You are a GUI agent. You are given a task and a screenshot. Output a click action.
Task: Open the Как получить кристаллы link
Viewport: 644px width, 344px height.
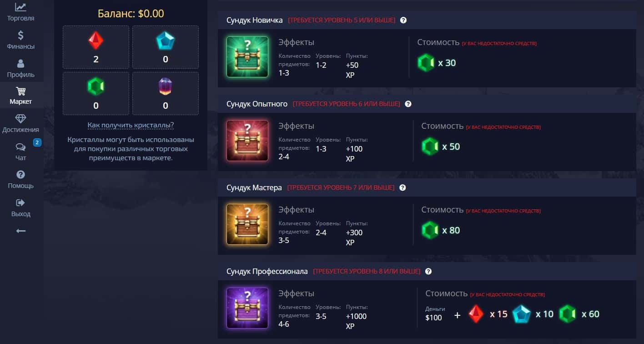(131, 125)
